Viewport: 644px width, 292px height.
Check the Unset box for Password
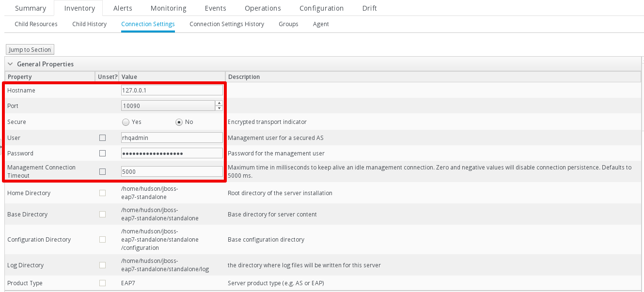coord(102,154)
